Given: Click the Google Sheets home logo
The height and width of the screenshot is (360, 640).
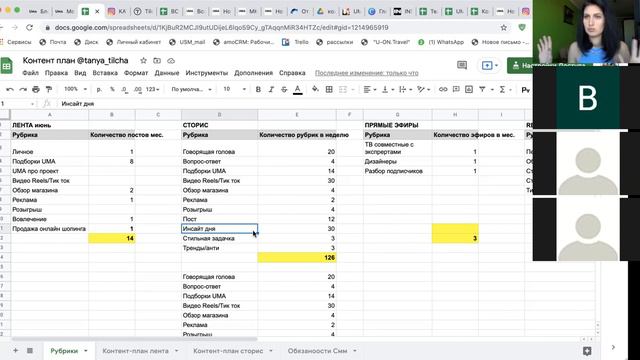Looking at the screenshot, I should pyautogui.click(x=7, y=66).
